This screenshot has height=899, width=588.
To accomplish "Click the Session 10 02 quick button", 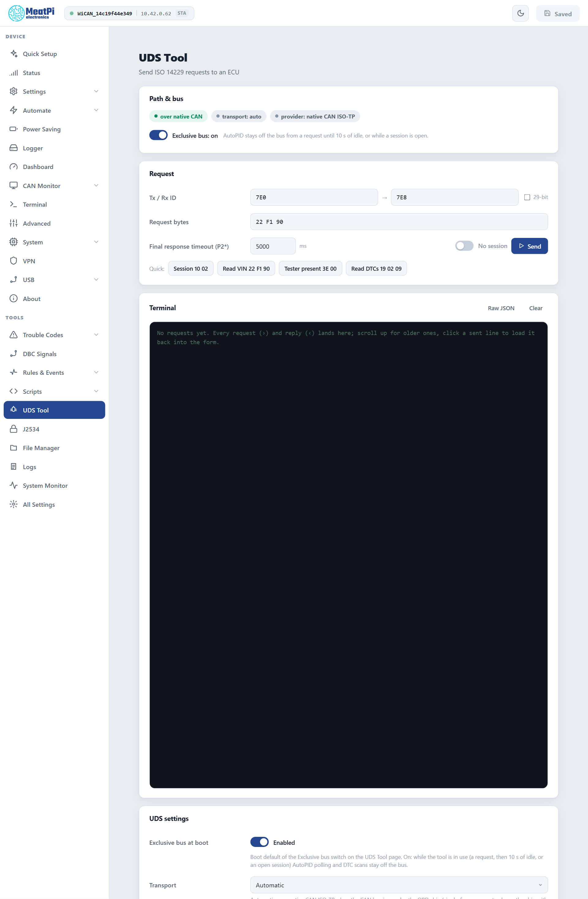I will click(190, 269).
